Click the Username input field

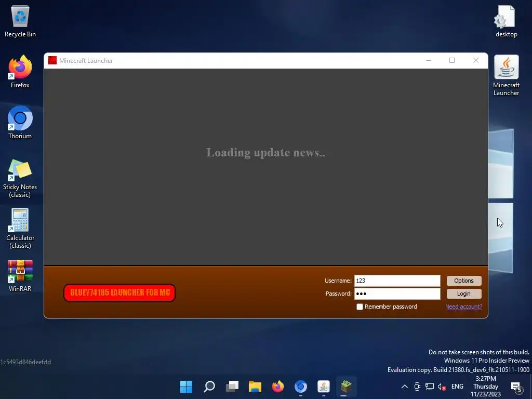[397, 281]
